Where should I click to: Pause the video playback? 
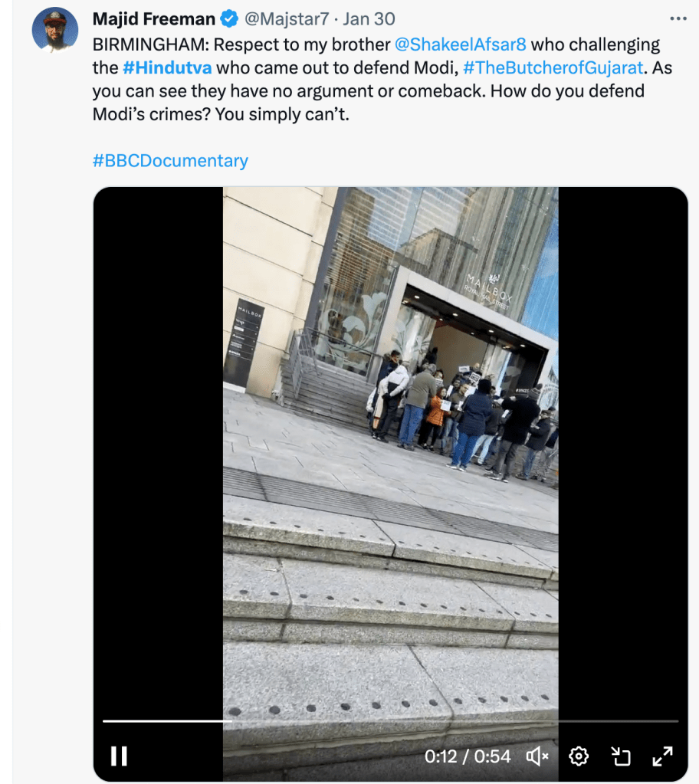coord(119,756)
